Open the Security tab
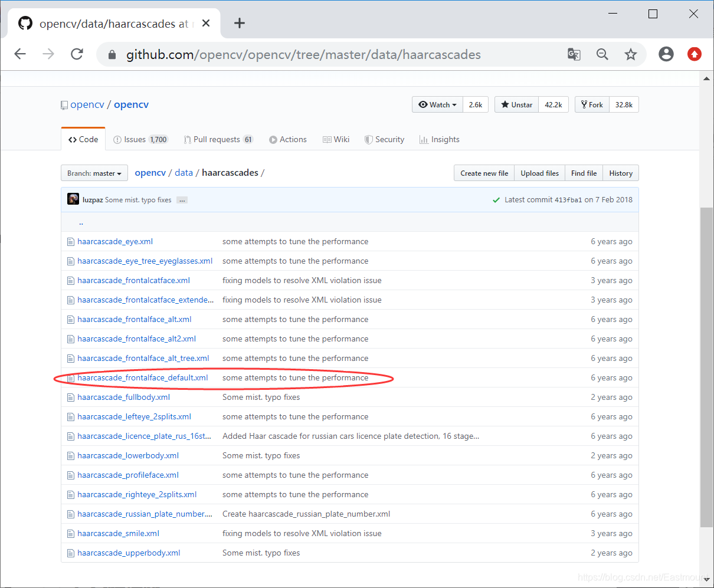This screenshot has width=714, height=588. pyautogui.click(x=384, y=139)
